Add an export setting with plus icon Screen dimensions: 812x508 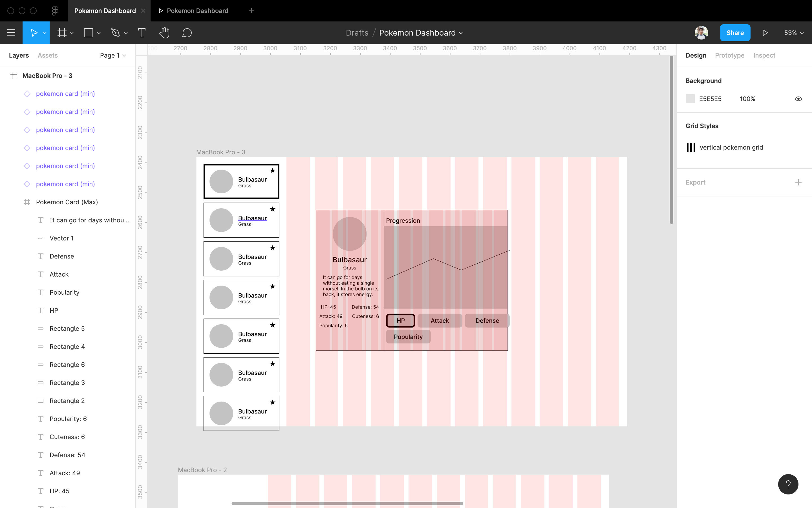[798, 182]
